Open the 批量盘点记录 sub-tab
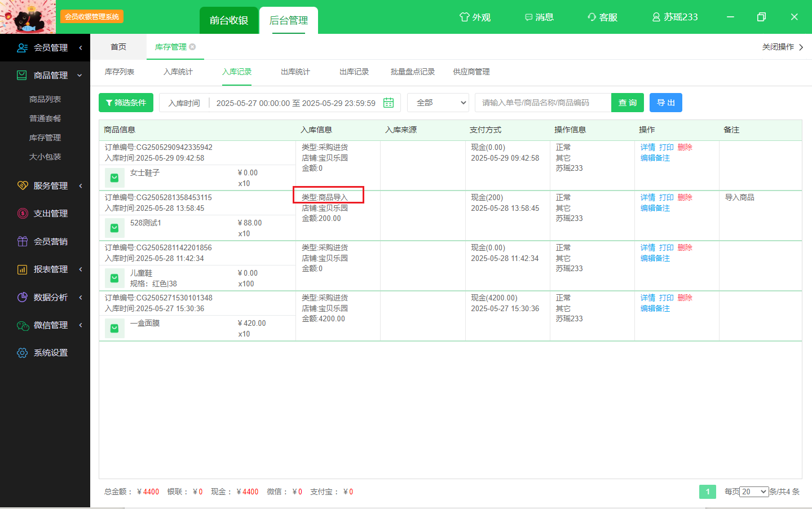Screen dimensions: 812x509 click(413, 72)
